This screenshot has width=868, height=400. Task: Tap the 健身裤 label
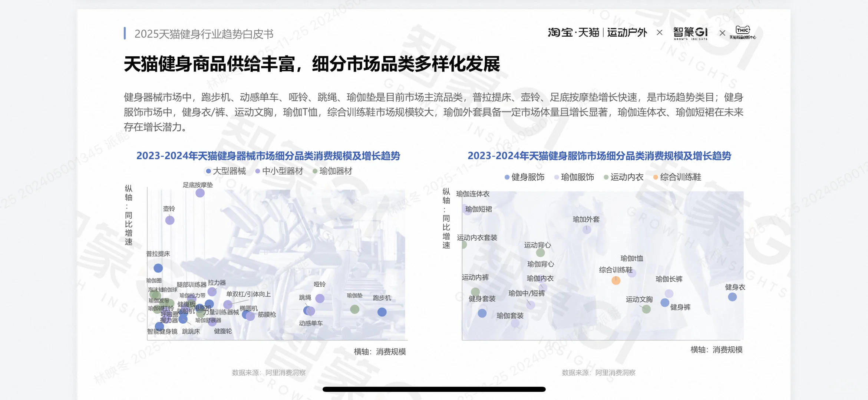tap(680, 307)
